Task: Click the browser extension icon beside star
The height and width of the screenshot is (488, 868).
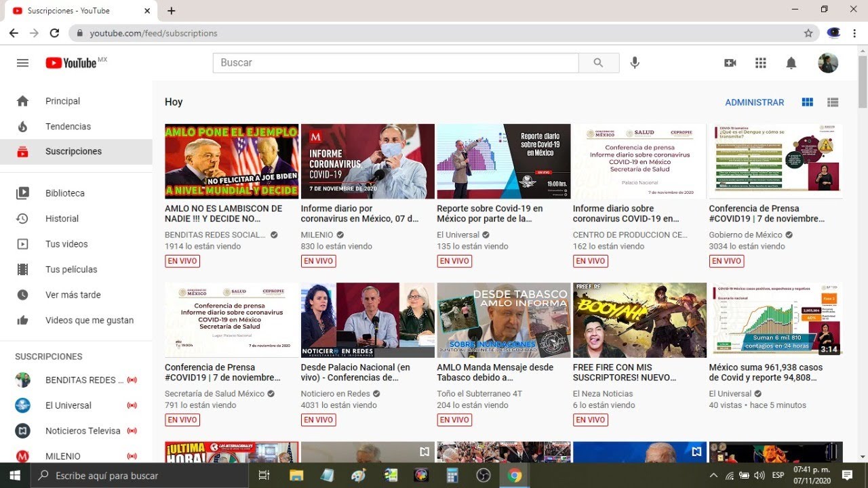Action: pos(834,33)
